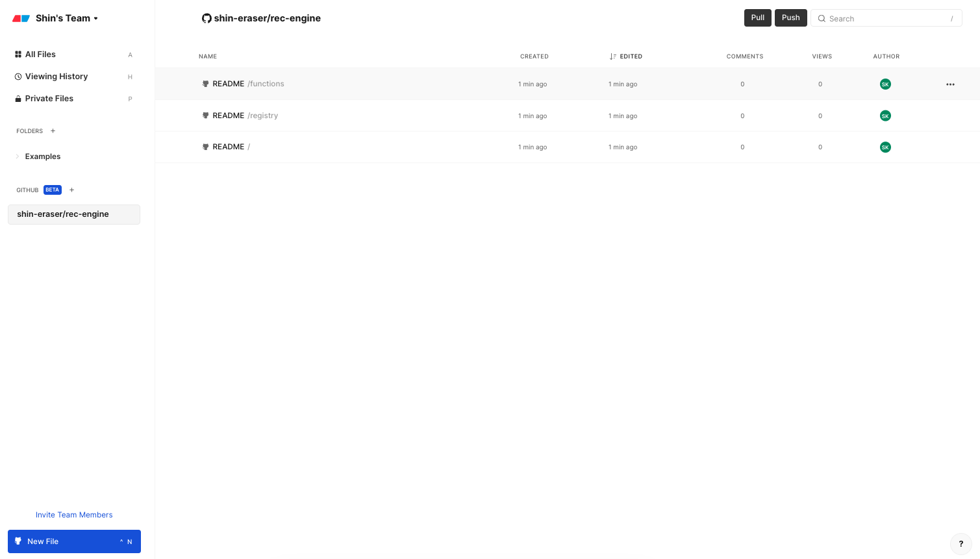Open the help question mark button
This screenshot has width=980, height=559.
tap(961, 544)
